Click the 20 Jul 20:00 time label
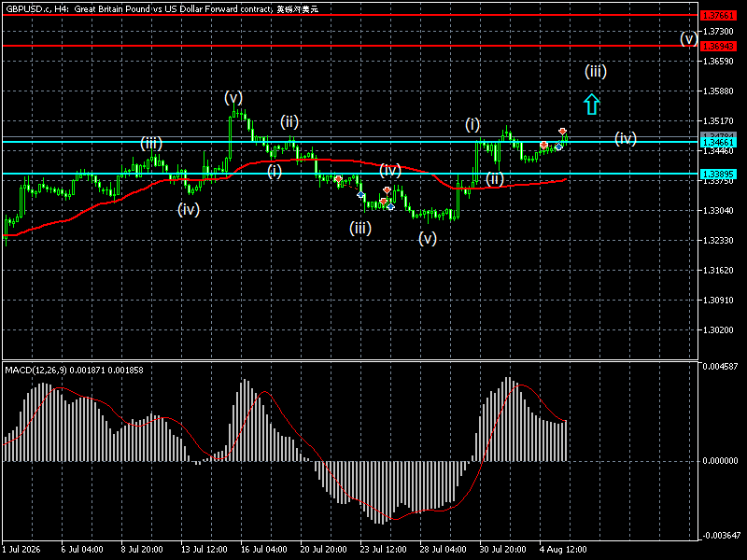Image resolution: width=747 pixels, height=560 pixels. [x=323, y=550]
